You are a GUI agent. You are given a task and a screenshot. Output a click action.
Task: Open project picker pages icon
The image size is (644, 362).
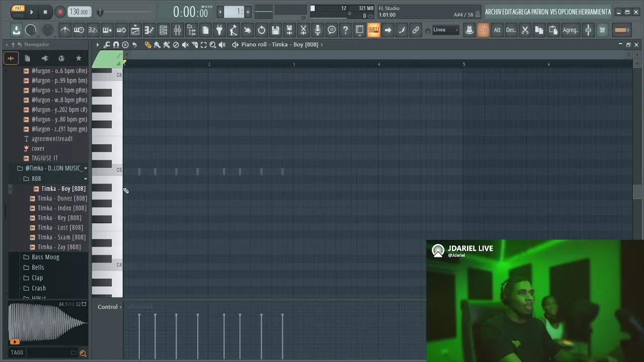coord(205,30)
